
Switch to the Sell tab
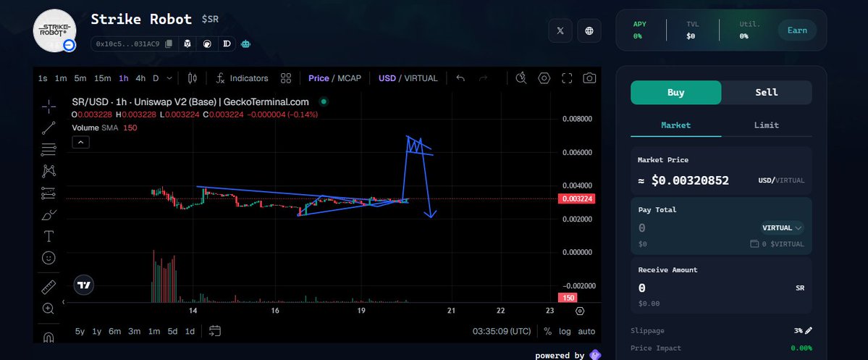(767, 93)
